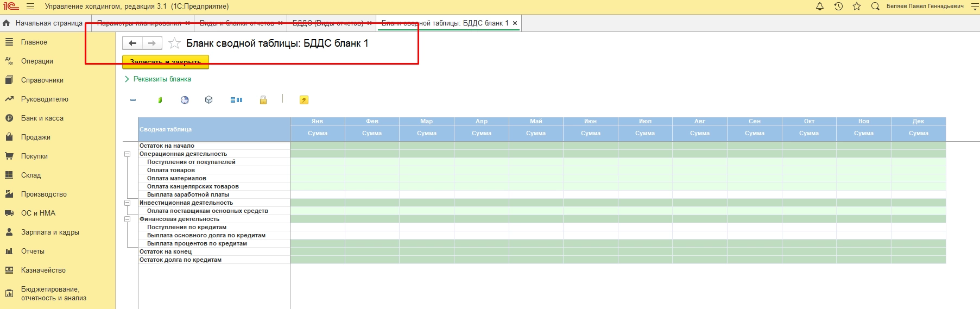
Task: Open Руководителю section in sidebar
Action: coord(45,99)
